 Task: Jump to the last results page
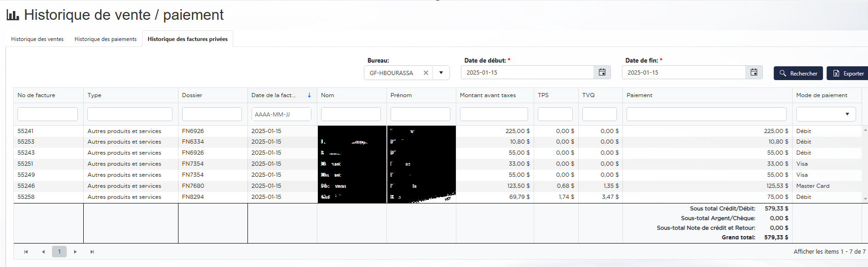point(92,252)
